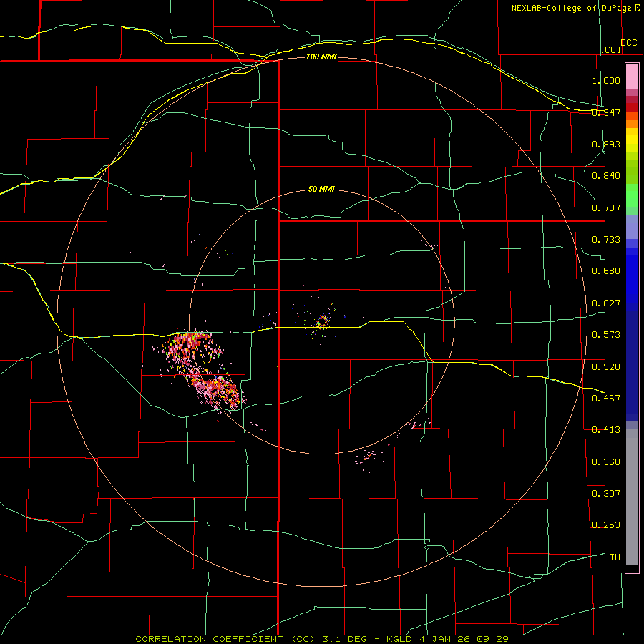Screen dimensions: 644x644
Task: Click the KGLD station identifier
Action: tap(401, 639)
